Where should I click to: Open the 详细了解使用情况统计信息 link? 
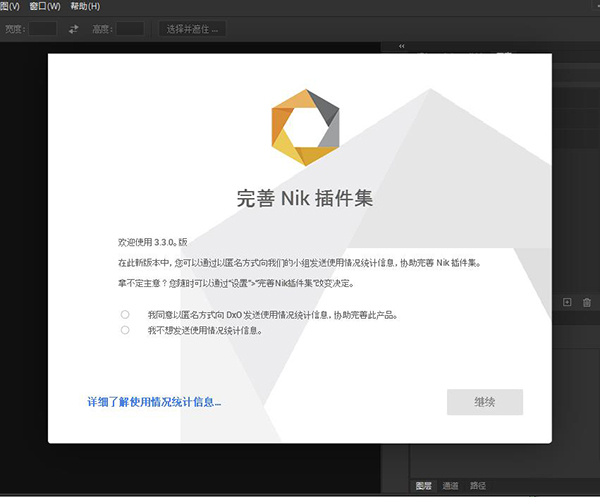pos(154,402)
